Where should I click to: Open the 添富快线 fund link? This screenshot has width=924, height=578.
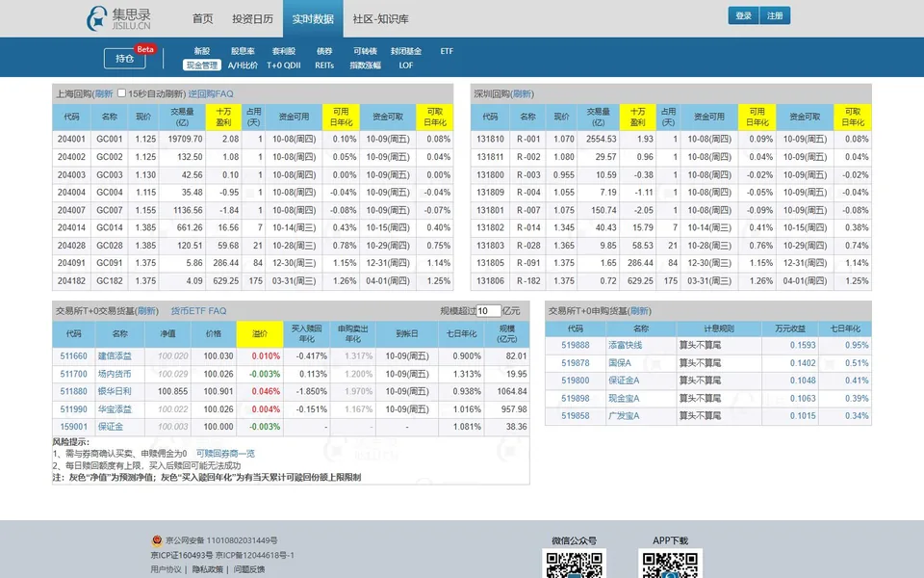(626, 345)
